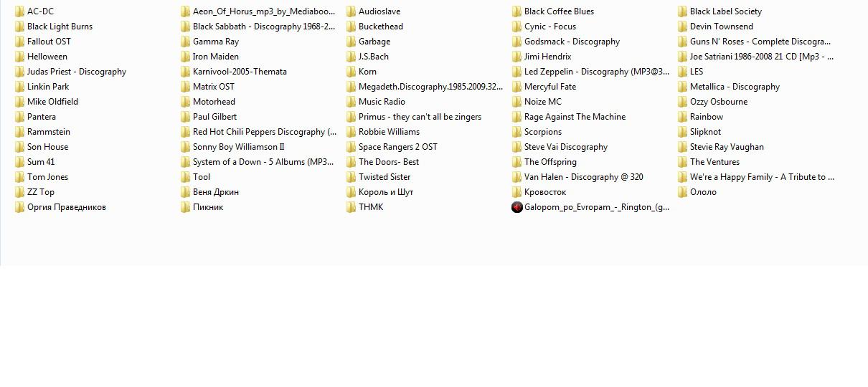Select the Ozzy Osbourne folder icon

click(x=682, y=102)
